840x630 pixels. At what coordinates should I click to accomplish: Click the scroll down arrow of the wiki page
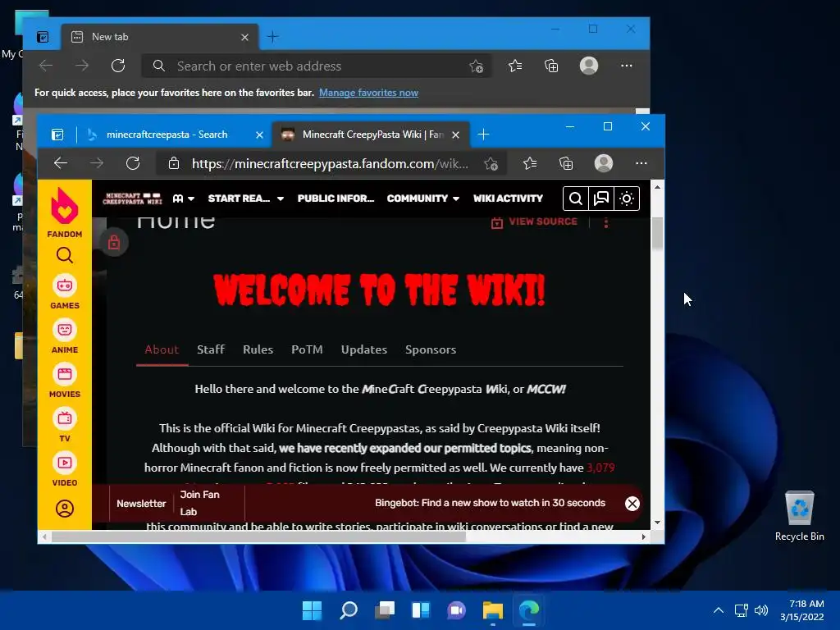657,523
